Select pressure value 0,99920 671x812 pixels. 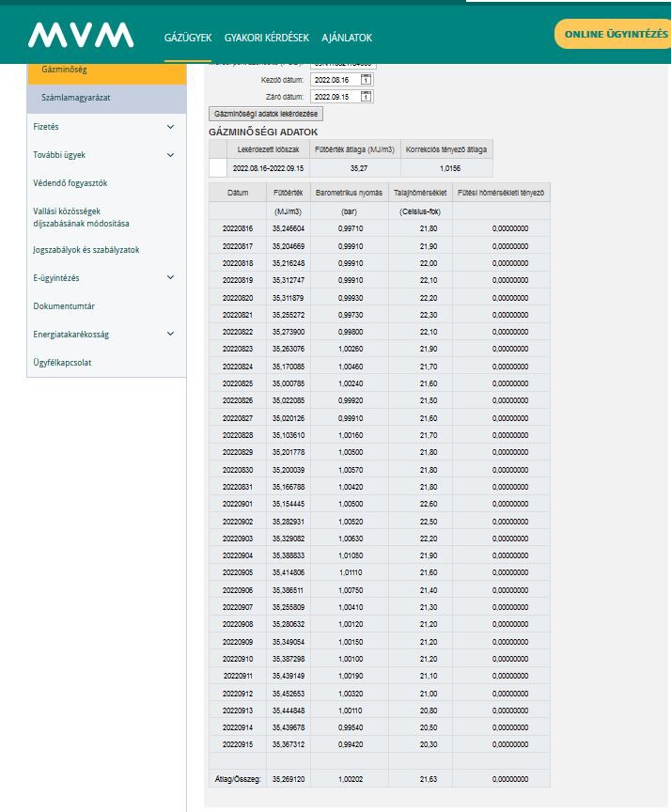351,400
